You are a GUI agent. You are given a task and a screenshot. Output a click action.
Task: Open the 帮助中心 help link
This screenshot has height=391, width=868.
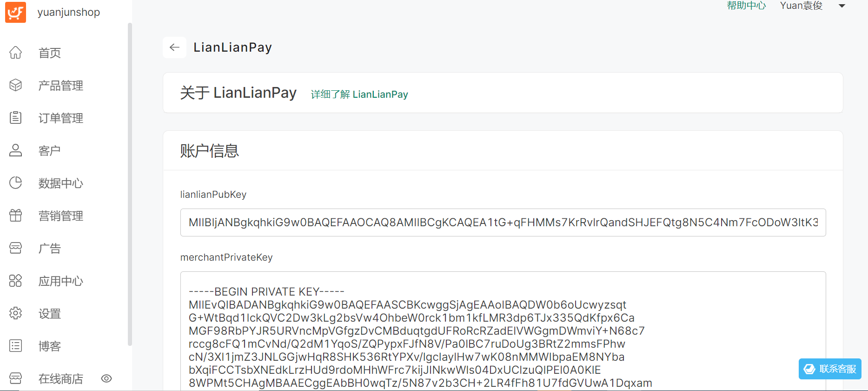pyautogui.click(x=746, y=6)
